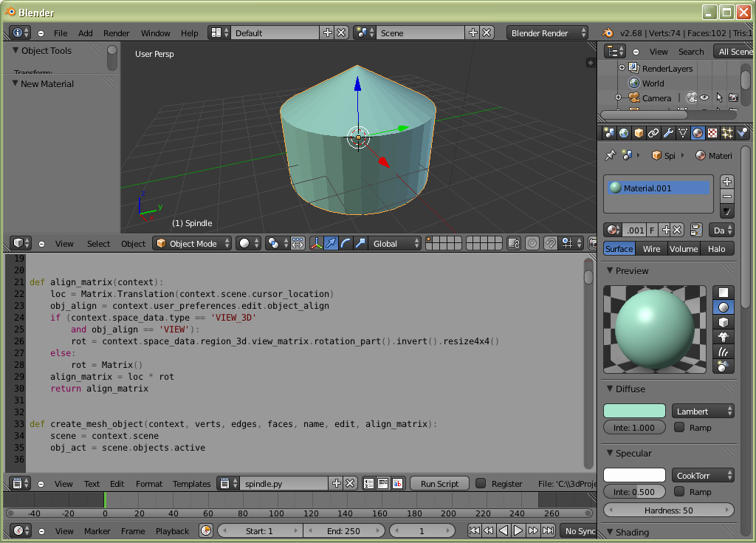Select Material.001 in the material list
This screenshot has width=756, height=543.
click(x=659, y=188)
